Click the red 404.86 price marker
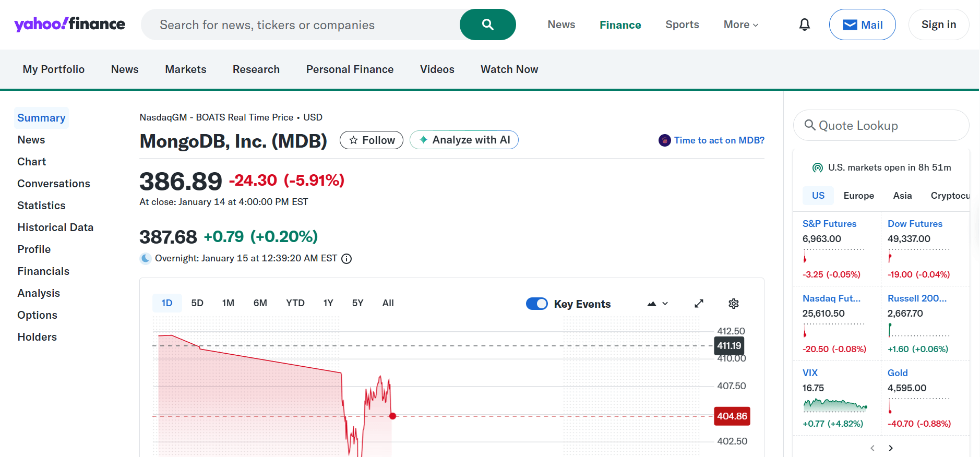 (732, 416)
